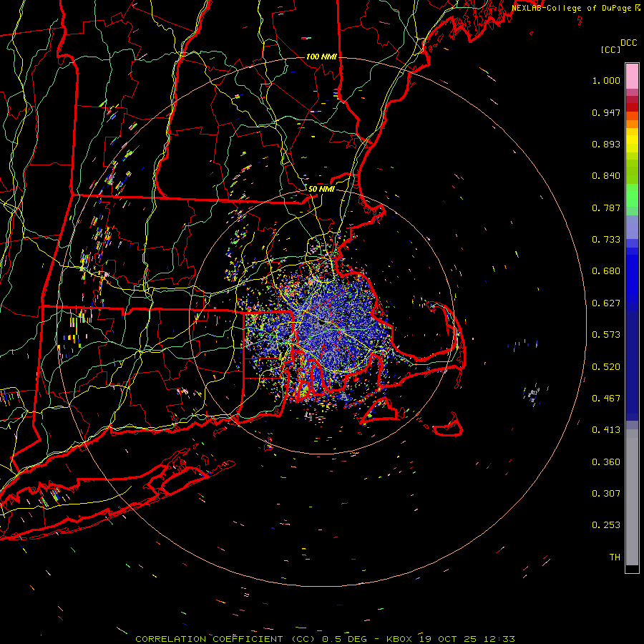
Task: Click the black radar site dot at map center
Action: tap(322, 323)
